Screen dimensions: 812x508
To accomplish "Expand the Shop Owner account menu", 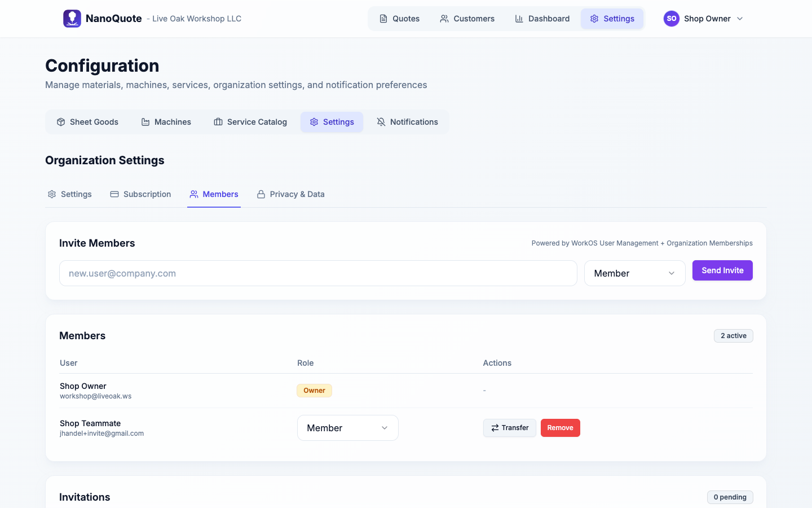I will [x=740, y=19].
